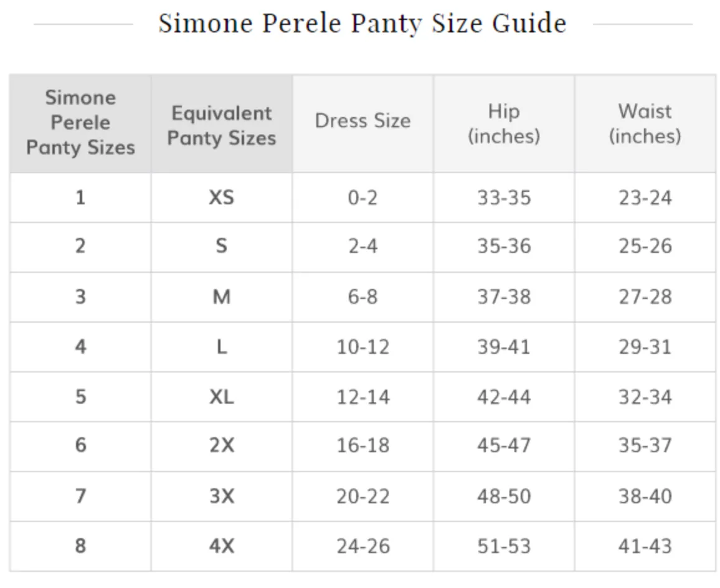Click waist measurement 41-43 cell
The height and width of the screenshot is (588, 720).
point(645,546)
